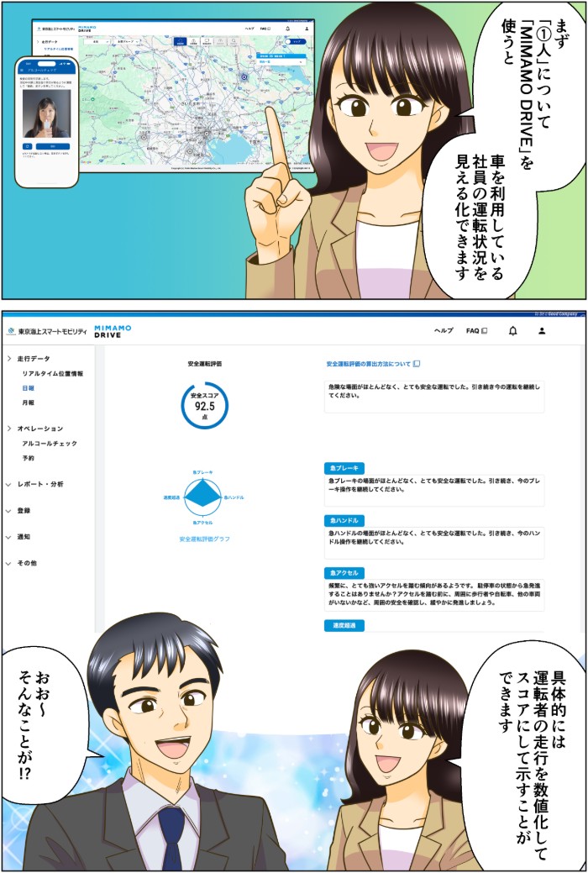
Task: Click the 急ハンドル axis label on the radar chart
Action: [x=234, y=497]
